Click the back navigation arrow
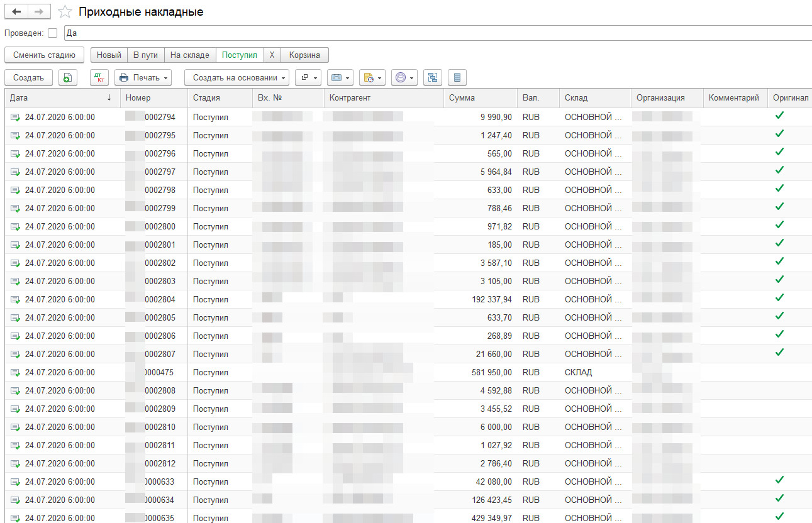 (16, 12)
